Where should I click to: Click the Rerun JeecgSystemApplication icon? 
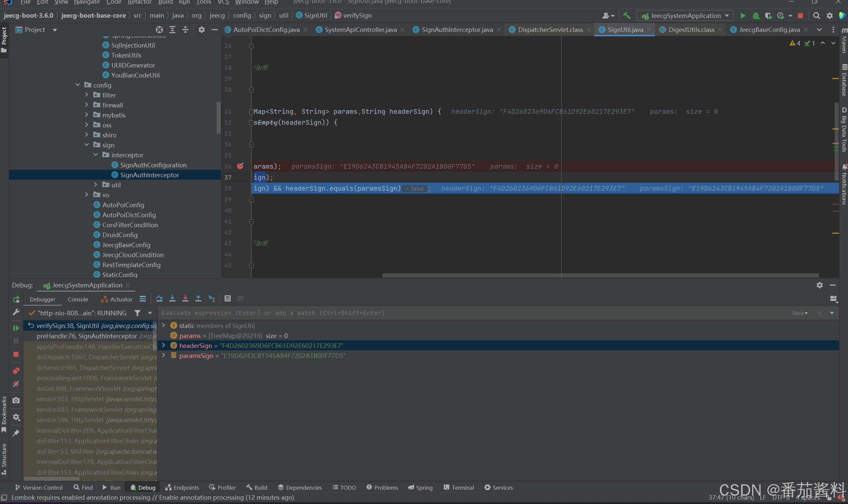pyautogui.click(x=16, y=299)
